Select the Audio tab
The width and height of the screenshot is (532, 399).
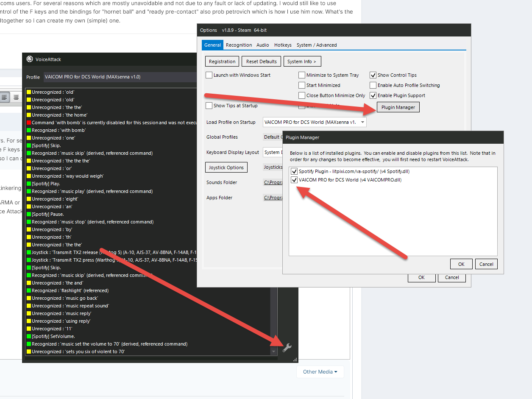(x=263, y=45)
